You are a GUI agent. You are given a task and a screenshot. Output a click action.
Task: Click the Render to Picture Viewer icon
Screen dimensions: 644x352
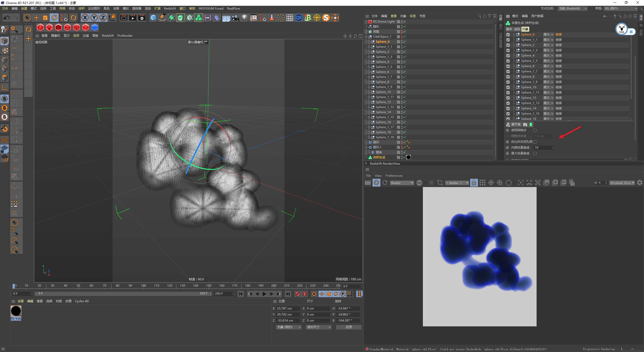[x=133, y=18]
